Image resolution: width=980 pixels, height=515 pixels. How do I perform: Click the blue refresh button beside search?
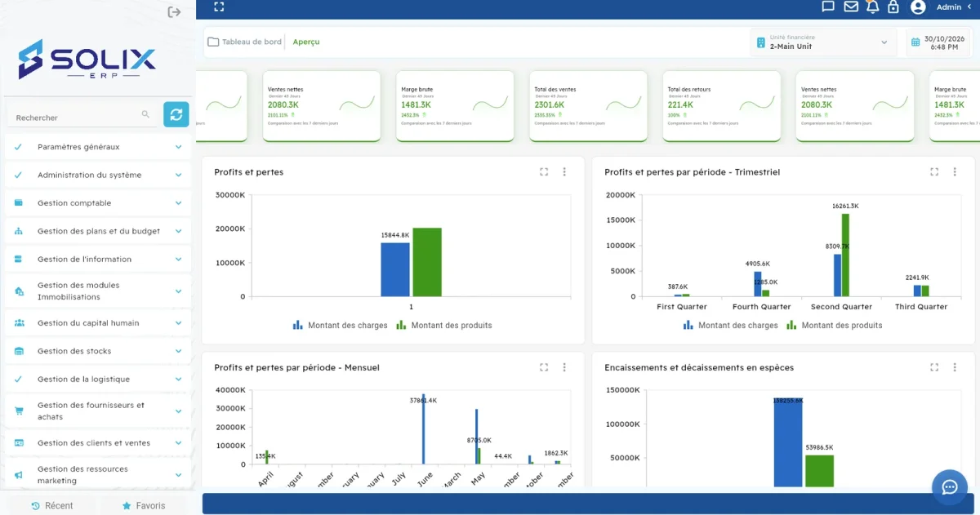point(176,114)
